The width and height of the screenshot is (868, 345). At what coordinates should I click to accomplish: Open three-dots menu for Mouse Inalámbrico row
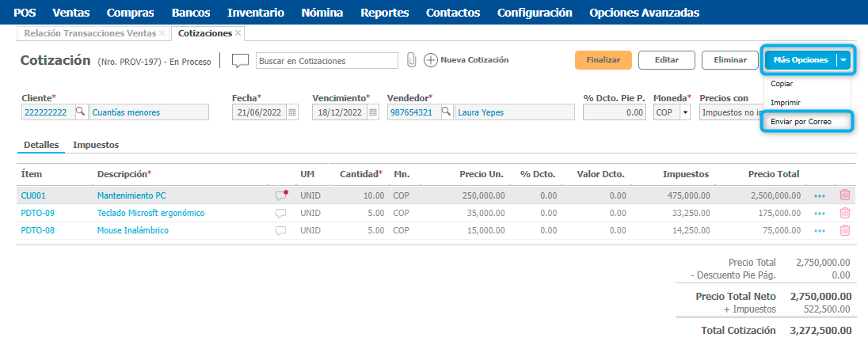tap(819, 231)
